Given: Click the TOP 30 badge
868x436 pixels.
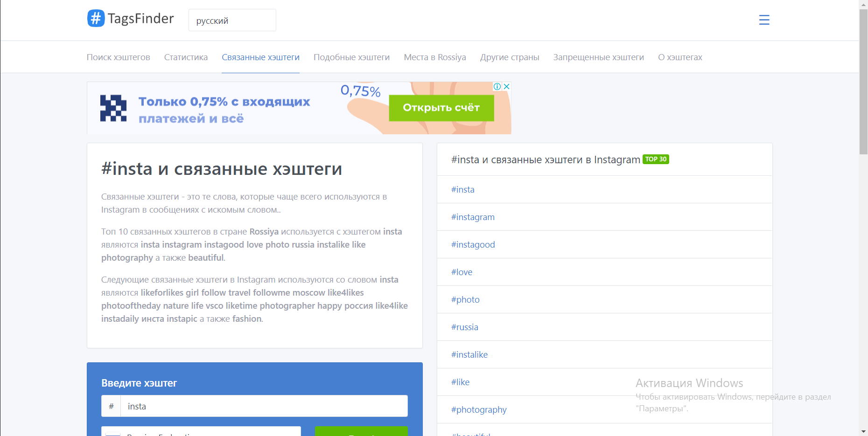Looking at the screenshot, I should [656, 159].
